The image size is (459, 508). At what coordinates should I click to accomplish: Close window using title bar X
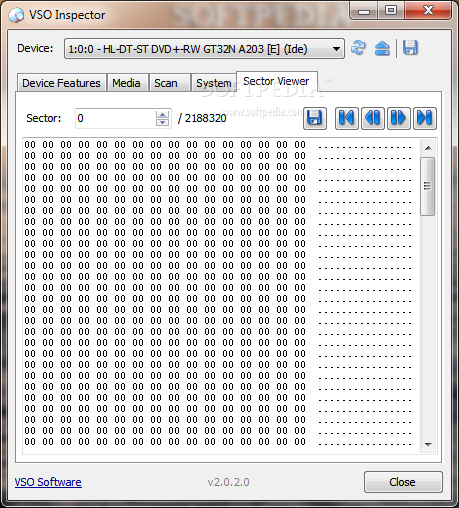pyautogui.click(x=428, y=11)
